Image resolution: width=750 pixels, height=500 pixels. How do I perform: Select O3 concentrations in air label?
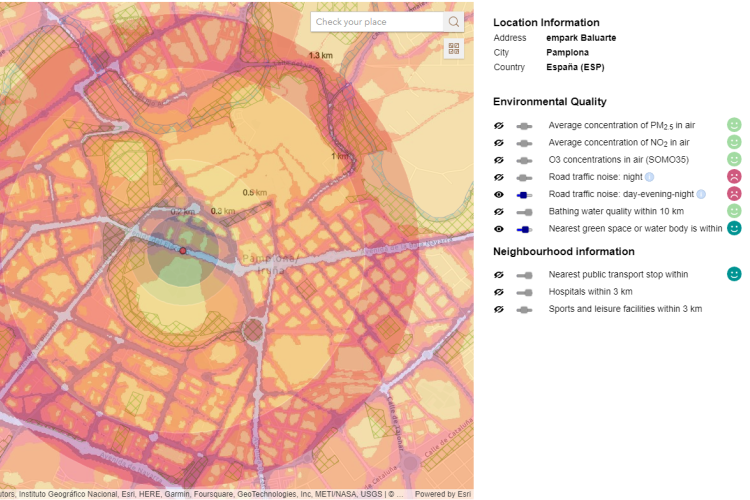click(618, 160)
